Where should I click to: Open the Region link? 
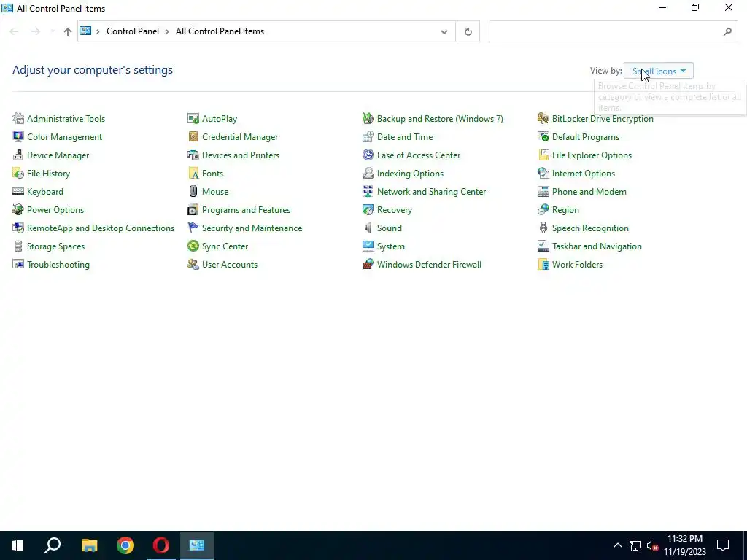coord(565,210)
